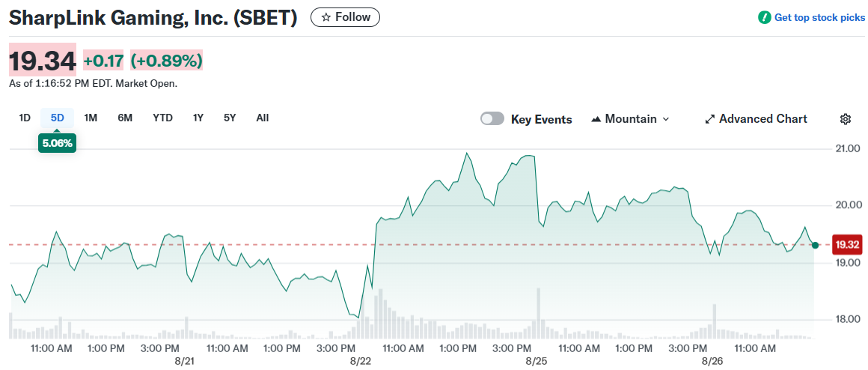Select the 5Y time range
868x370 pixels.
pos(230,118)
